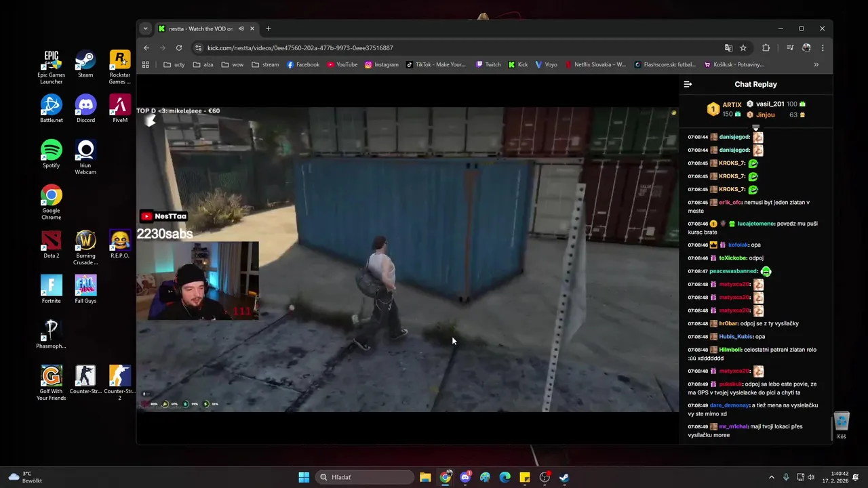This screenshot has height=488, width=868.
Task: Select the Golf With Your Friends icon
Action: pyautogui.click(x=51, y=383)
